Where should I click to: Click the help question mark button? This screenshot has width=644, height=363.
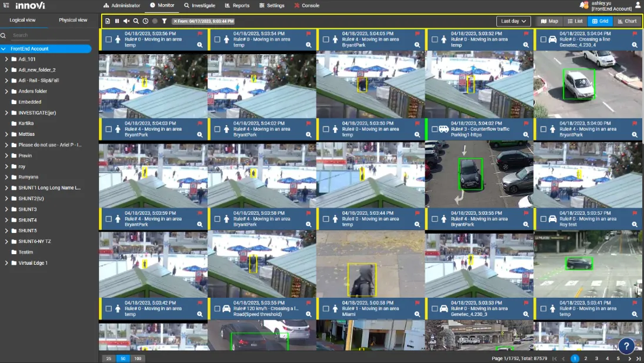pos(626,346)
